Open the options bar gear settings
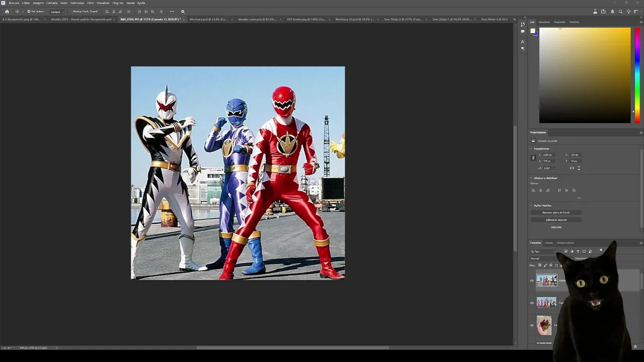644x362 pixels. coord(183,12)
